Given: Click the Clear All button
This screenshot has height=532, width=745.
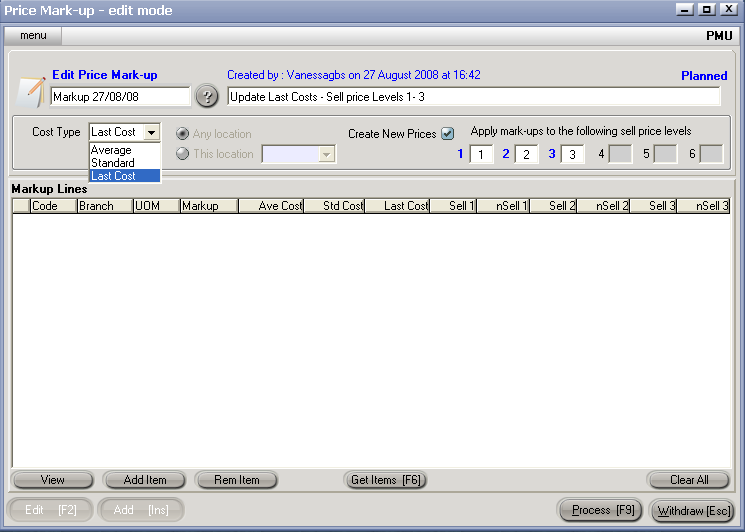Looking at the screenshot, I should click(688, 480).
